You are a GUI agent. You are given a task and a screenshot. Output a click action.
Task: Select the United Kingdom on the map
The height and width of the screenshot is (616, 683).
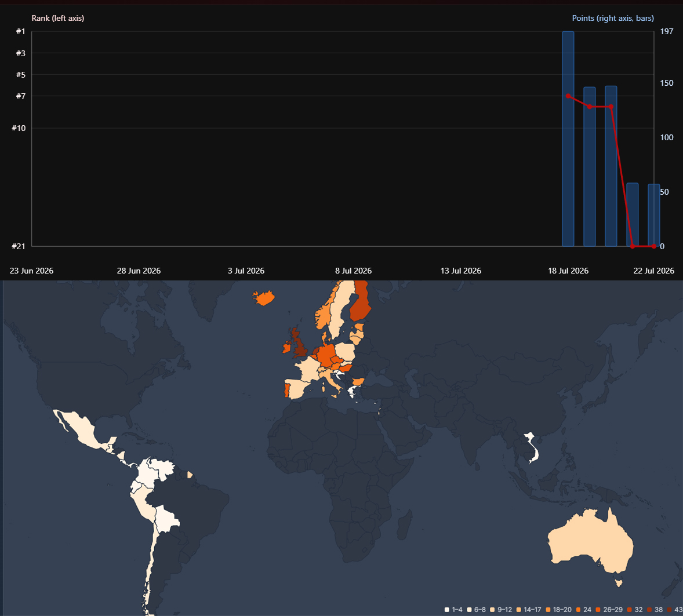[298, 343]
